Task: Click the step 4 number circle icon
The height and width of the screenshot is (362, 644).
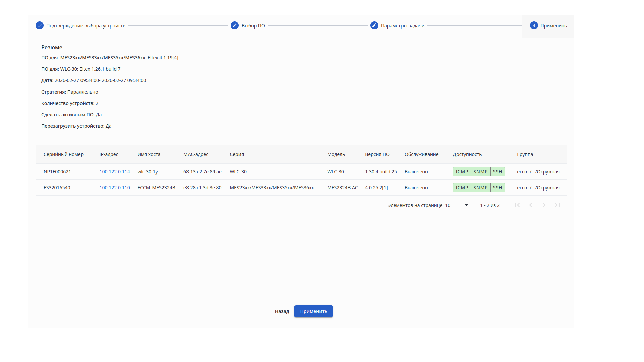Action: 534,25
